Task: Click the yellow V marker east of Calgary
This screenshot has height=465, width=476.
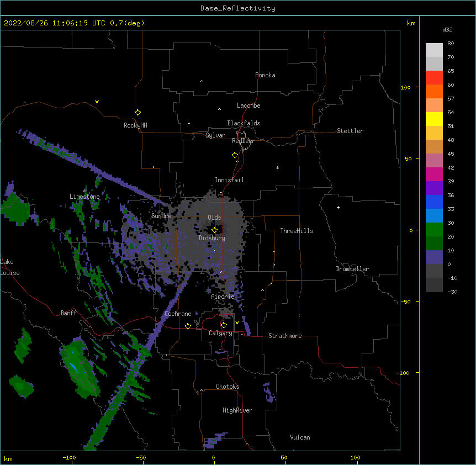Action: [237, 323]
